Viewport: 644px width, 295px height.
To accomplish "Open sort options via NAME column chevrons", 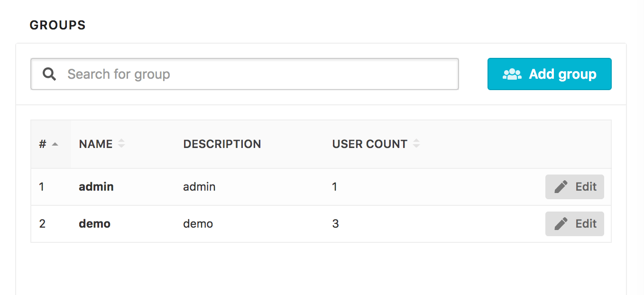I will coord(122,144).
